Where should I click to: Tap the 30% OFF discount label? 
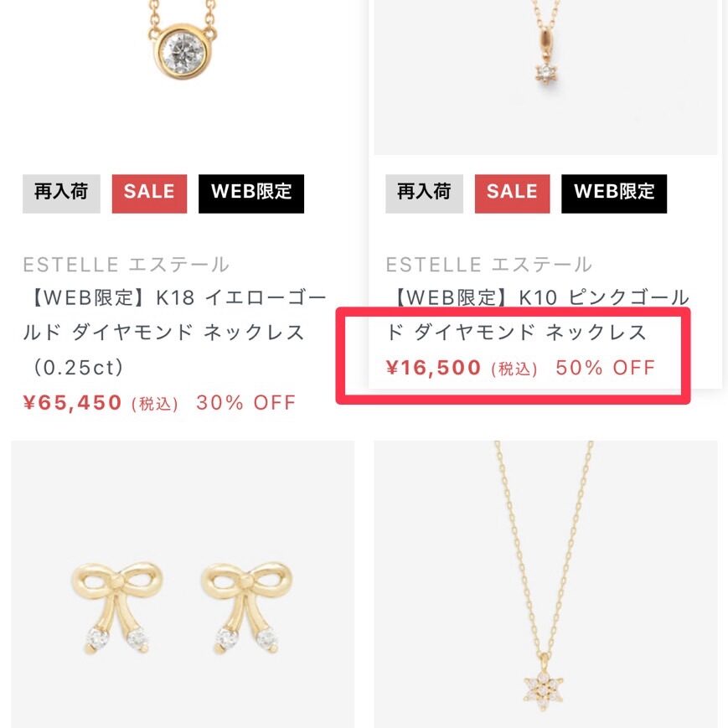246,402
